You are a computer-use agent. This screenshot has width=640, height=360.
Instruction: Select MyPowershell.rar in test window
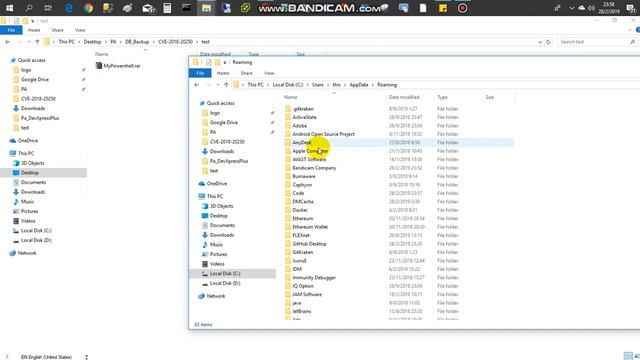pyautogui.click(x=122, y=66)
